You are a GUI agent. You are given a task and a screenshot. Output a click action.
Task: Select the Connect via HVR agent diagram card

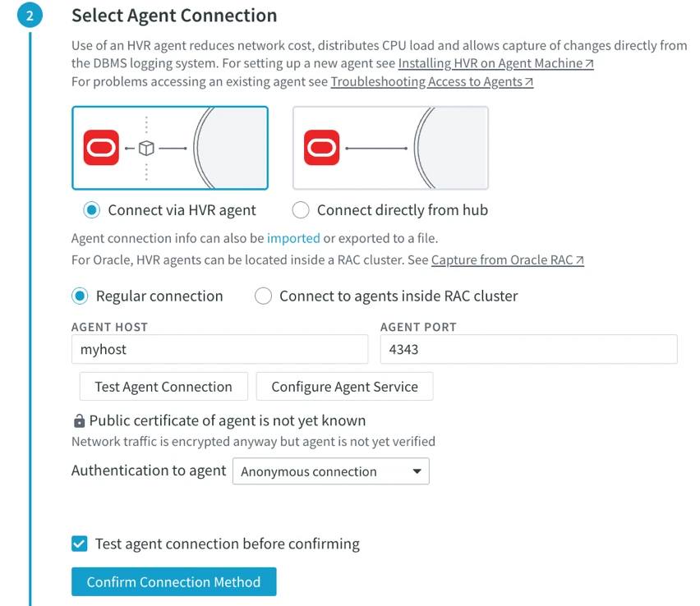170,148
